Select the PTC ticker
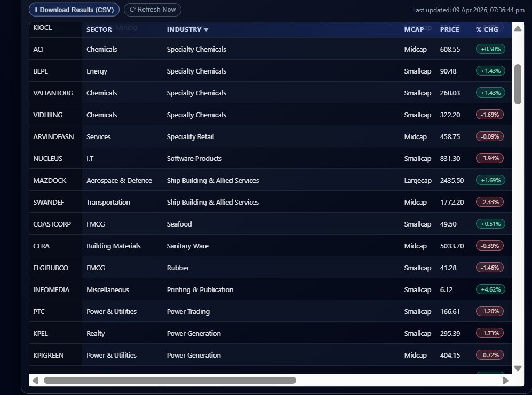Screen dimensions: 532x395 click(38, 312)
